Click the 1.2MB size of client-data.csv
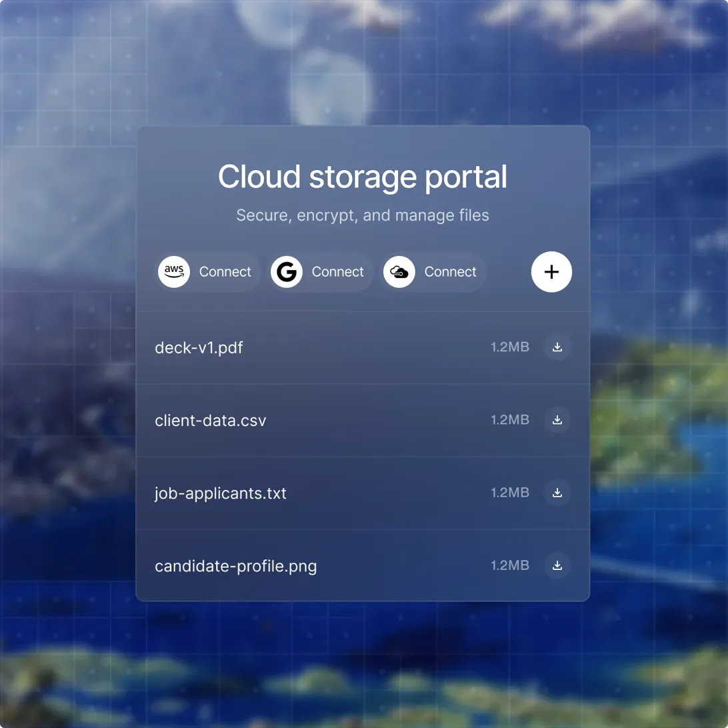Viewport: 728px width, 728px height. pos(510,420)
